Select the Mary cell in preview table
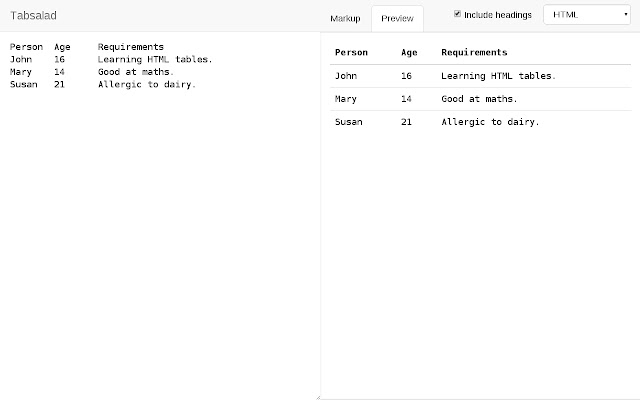640x400 pixels. click(x=345, y=99)
